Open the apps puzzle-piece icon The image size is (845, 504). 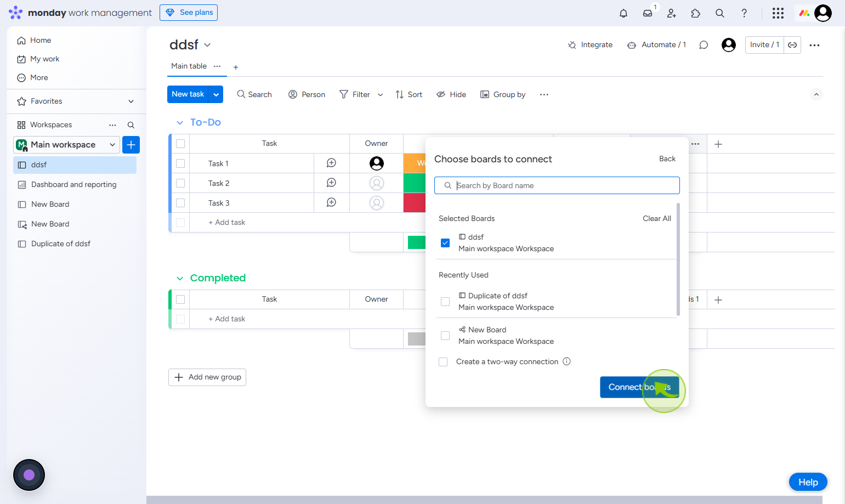pyautogui.click(x=696, y=13)
